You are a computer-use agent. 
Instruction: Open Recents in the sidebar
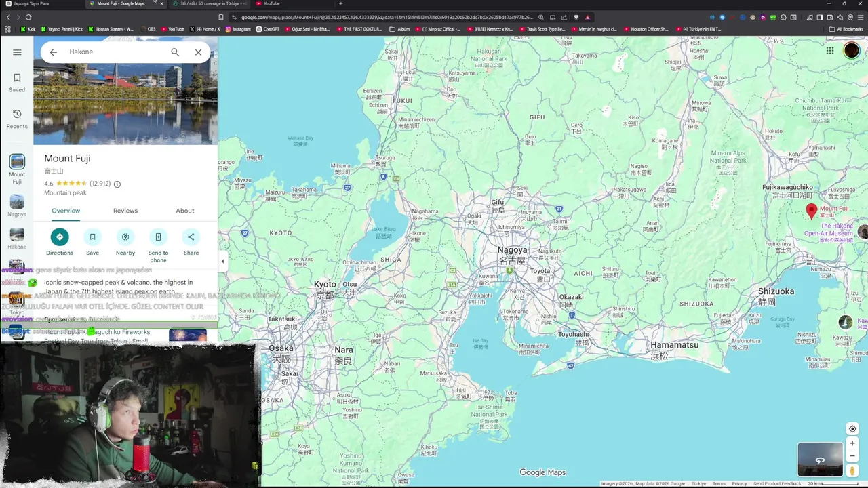coord(17,119)
